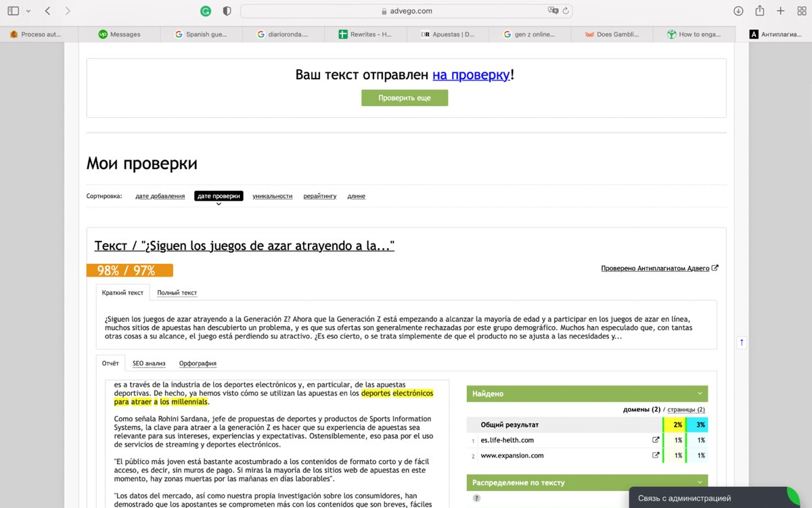Open www.expansion.com external link icon
The width and height of the screenshot is (812, 508).
coord(655,456)
